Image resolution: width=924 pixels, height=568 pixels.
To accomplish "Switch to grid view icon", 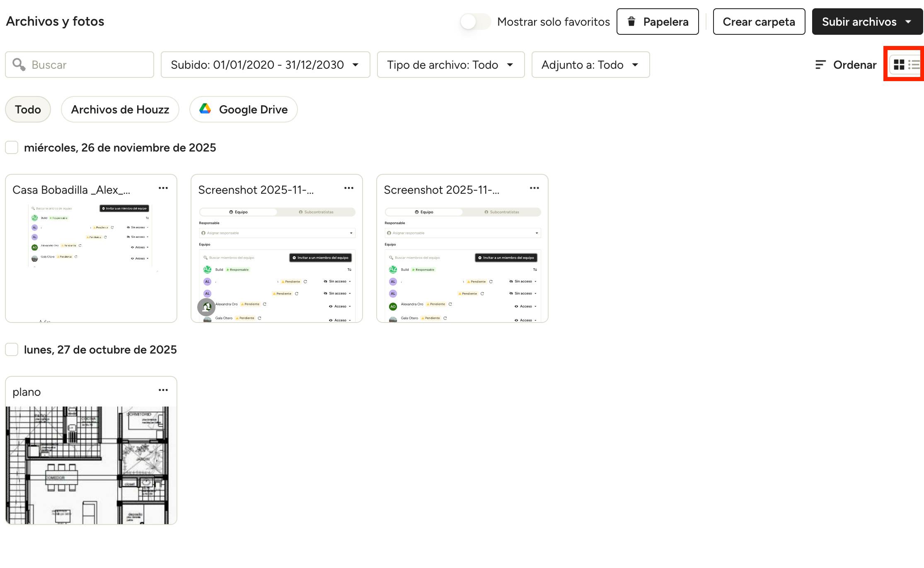I will tap(899, 65).
